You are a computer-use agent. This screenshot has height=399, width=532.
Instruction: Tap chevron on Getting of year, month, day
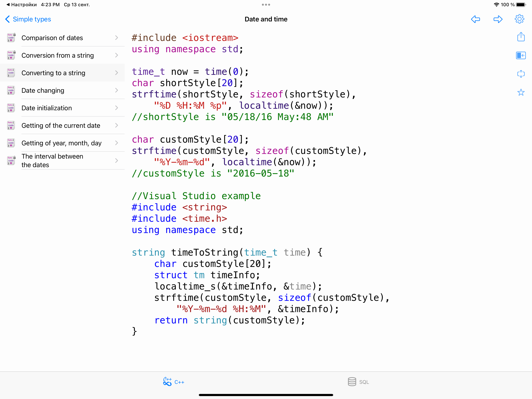point(117,143)
